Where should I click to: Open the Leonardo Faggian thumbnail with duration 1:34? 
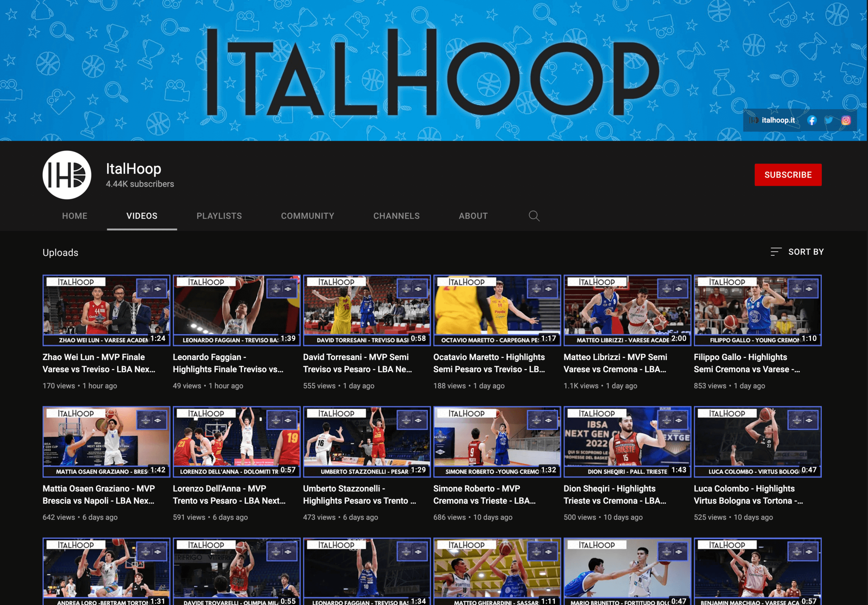tap(367, 571)
